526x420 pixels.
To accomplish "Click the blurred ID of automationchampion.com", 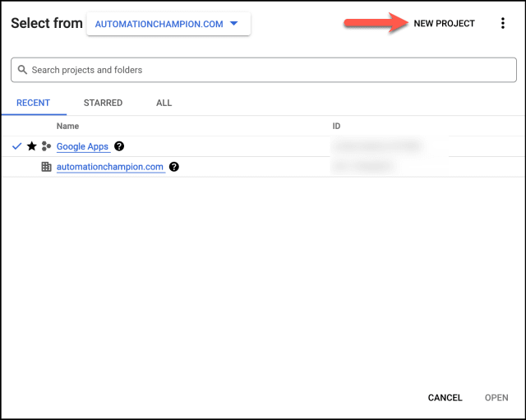I will tap(363, 167).
